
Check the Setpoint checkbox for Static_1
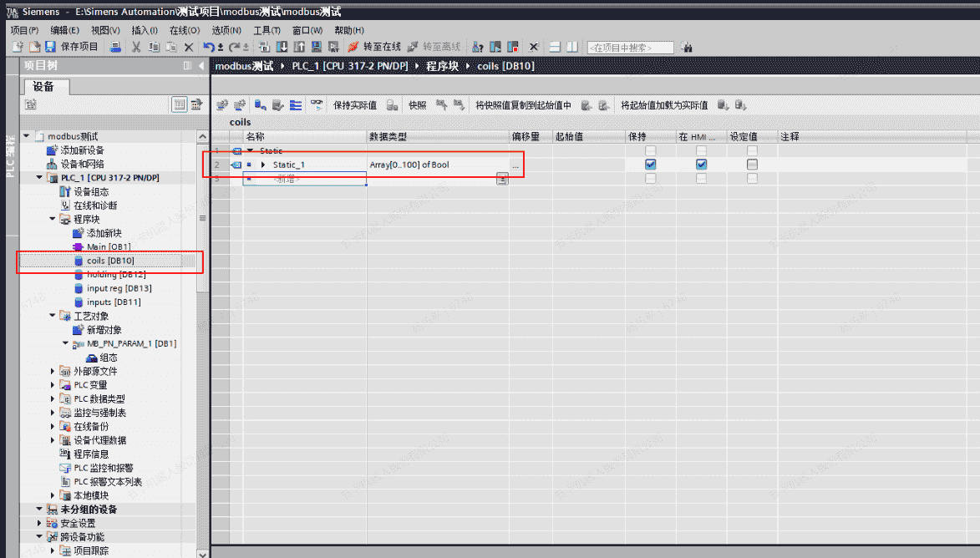[x=752, y=165]
